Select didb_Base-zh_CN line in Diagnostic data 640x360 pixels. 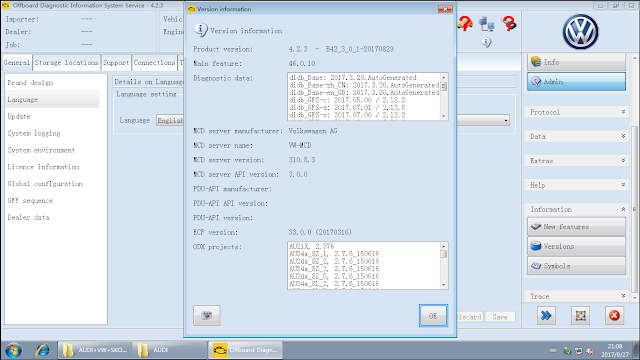(x=364, y=85)
